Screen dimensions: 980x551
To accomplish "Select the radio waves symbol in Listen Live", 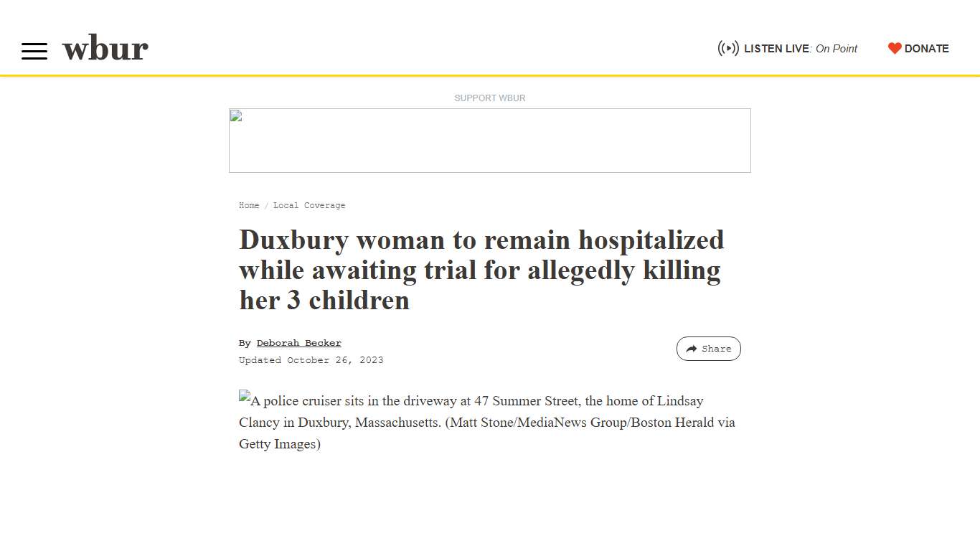I will 728,48.
